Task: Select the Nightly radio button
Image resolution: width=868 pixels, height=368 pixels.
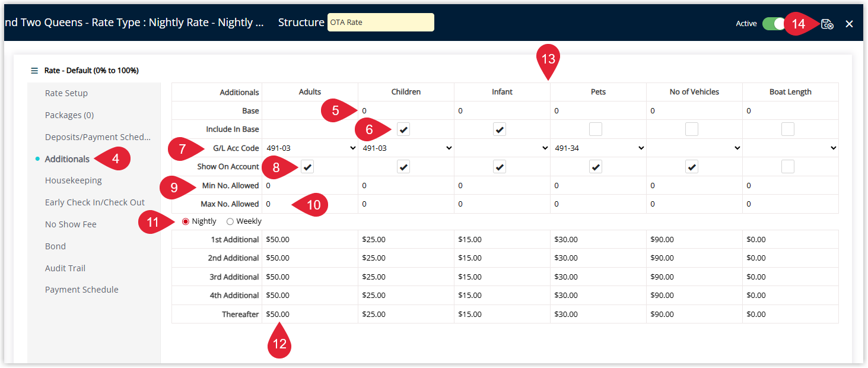Action: coord(186,221)
